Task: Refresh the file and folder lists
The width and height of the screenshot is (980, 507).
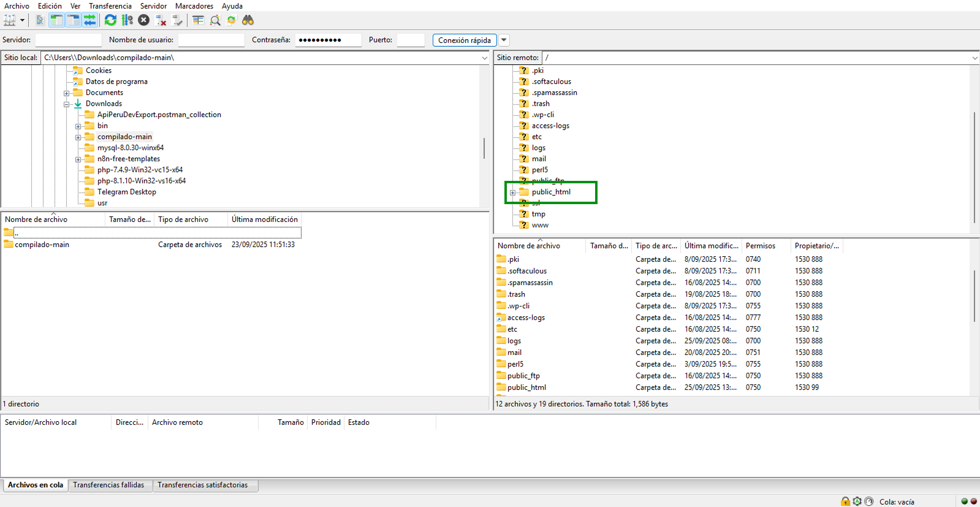Action: (110, 20)
